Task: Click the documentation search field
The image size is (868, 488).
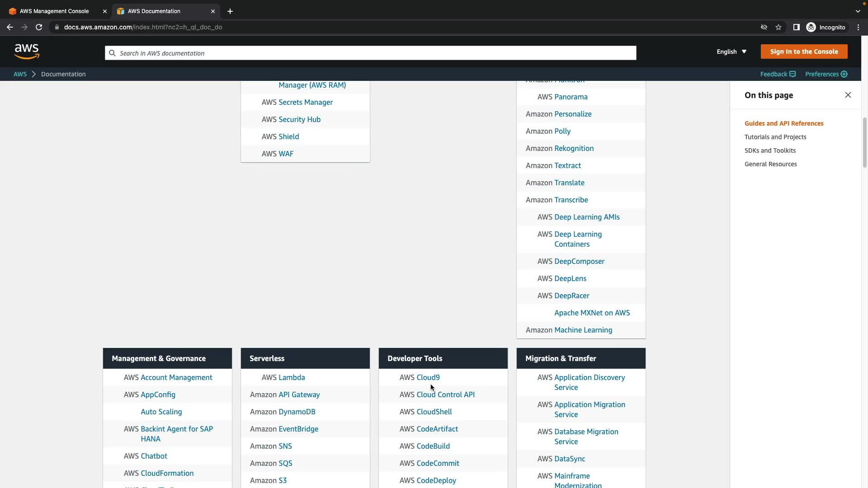Action: click(x=371, y=53)
